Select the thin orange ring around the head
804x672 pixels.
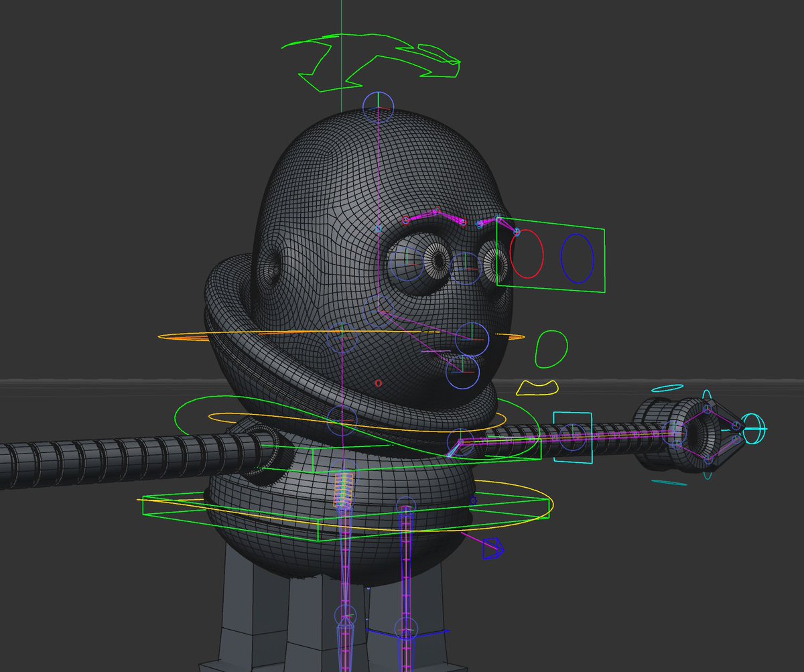(x=342, y=337)
